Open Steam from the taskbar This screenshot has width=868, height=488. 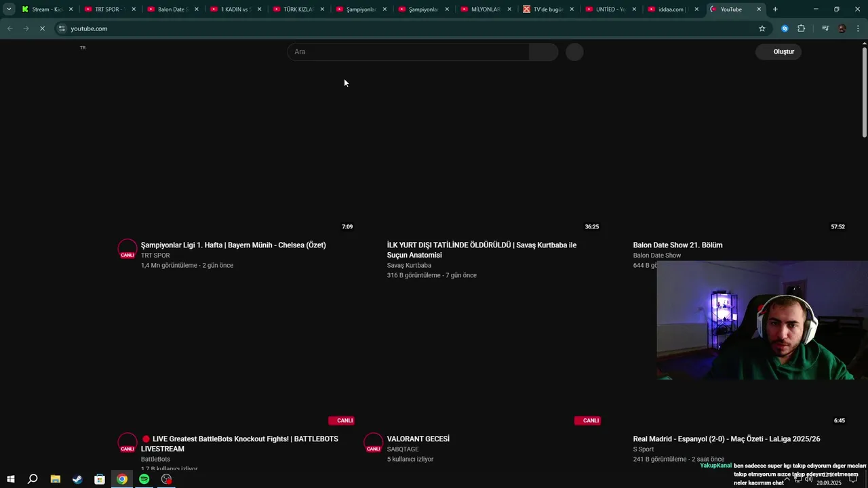click(77, 479)
